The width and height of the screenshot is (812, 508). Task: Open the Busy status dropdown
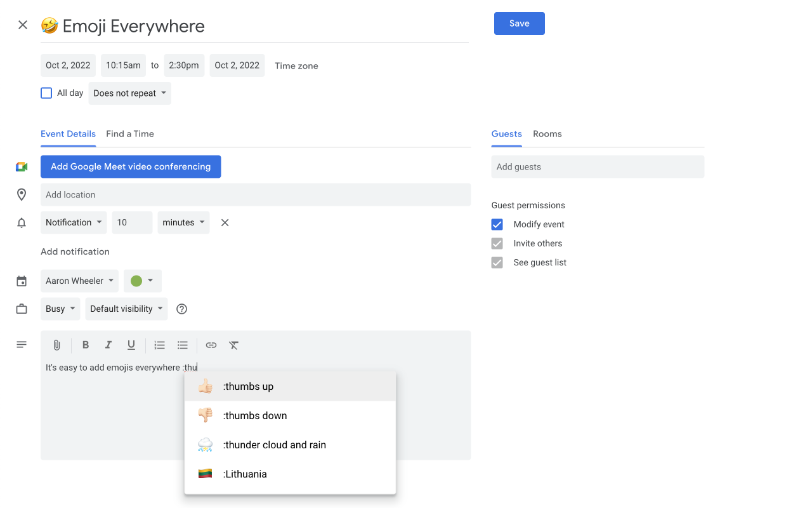pyautogui.click(x=60, y=309)
